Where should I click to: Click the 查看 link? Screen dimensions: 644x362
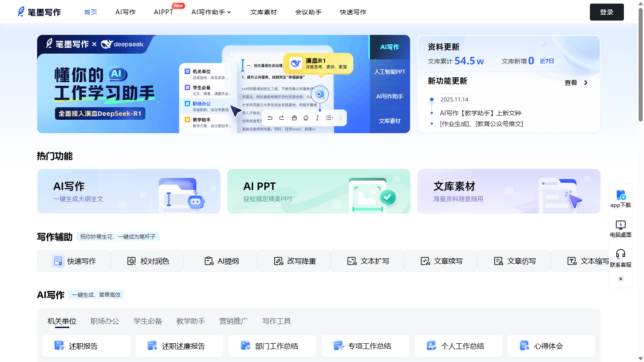point(571,83)
